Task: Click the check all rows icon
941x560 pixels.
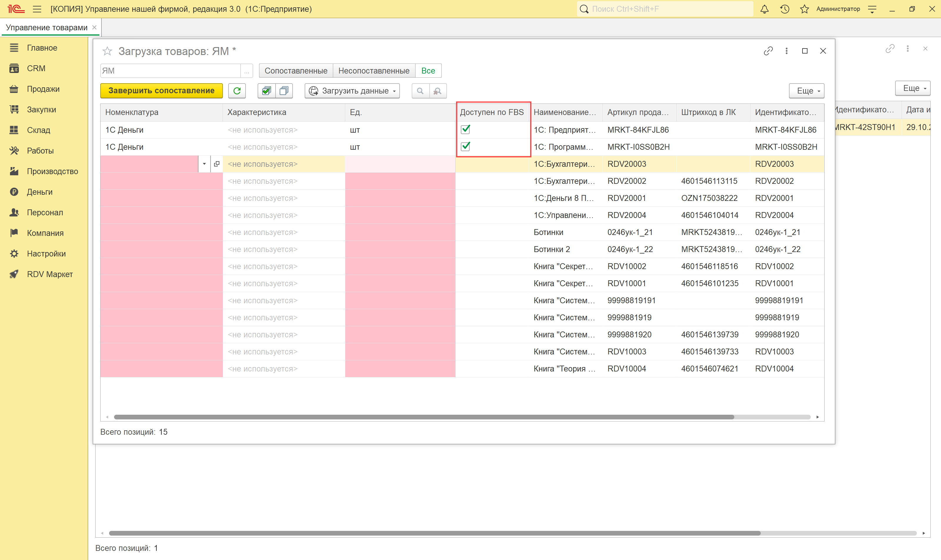Action: pyautogui.click(x=266, y=91)
